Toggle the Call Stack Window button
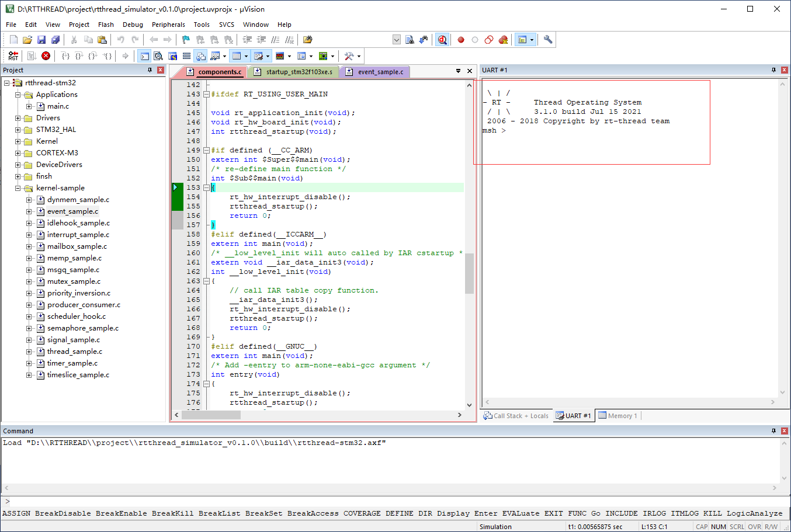This screenshot has height=532, width=791. click(x=200, y=56)
